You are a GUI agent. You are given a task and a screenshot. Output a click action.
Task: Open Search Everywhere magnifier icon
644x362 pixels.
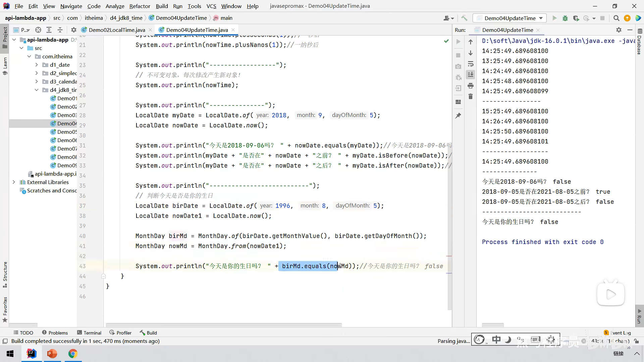pyautogui.click(x=616, y=18)
